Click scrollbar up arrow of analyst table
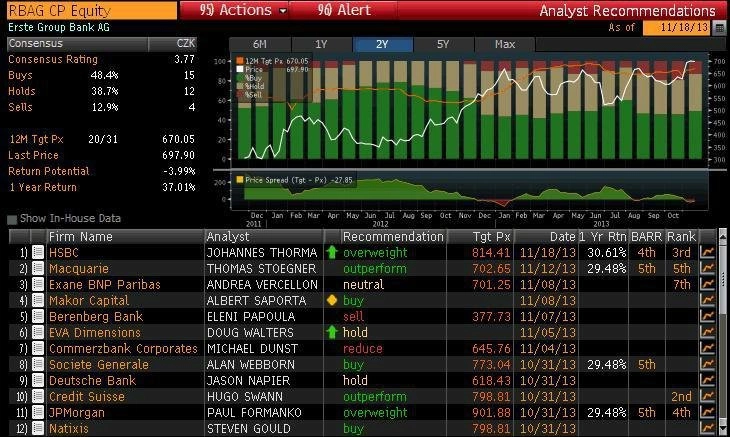The image size is (730, 437). [723, 236]
